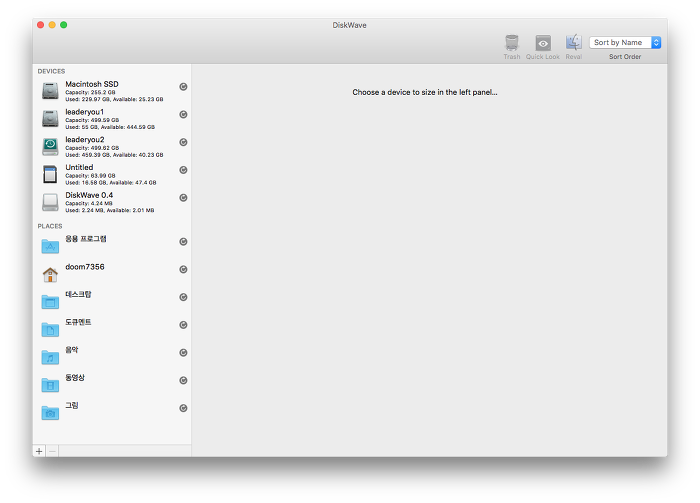Select the 동영상 place label
The image size is (700, 503).
pyautogui.click(x=75, y=377)
